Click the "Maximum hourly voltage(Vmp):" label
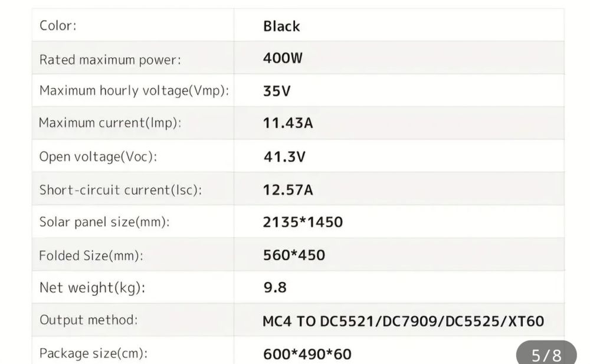This screenshot has width=590, height=364. coord(133,91)
